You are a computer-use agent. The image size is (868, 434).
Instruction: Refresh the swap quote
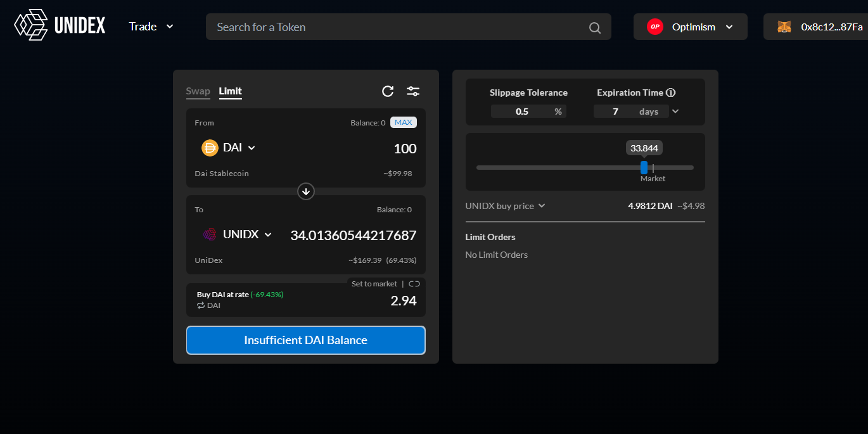[x=388, y=91]
